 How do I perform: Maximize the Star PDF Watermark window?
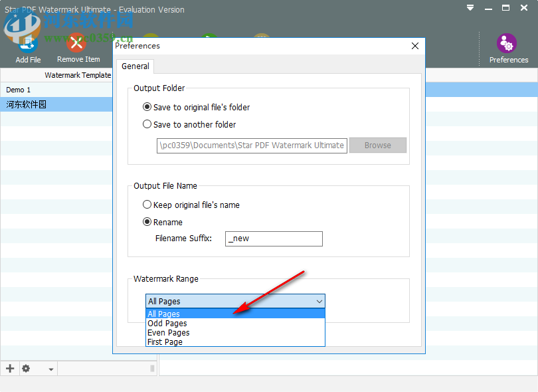click(x=505, y=7)
